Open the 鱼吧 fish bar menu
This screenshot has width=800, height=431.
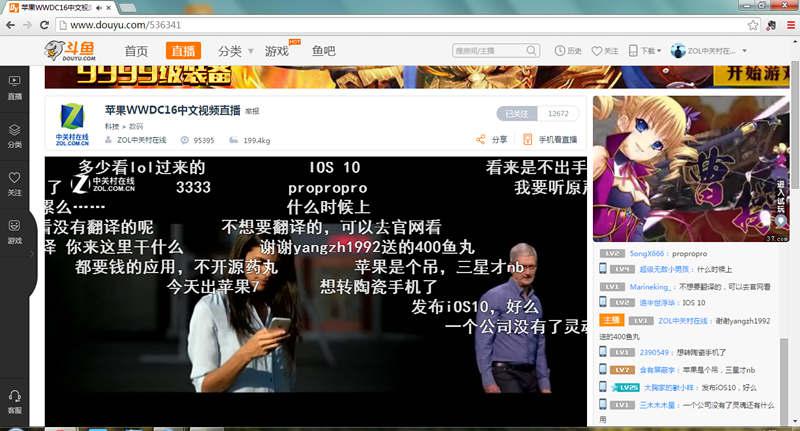pyautogui.click(x=324, y=50)
